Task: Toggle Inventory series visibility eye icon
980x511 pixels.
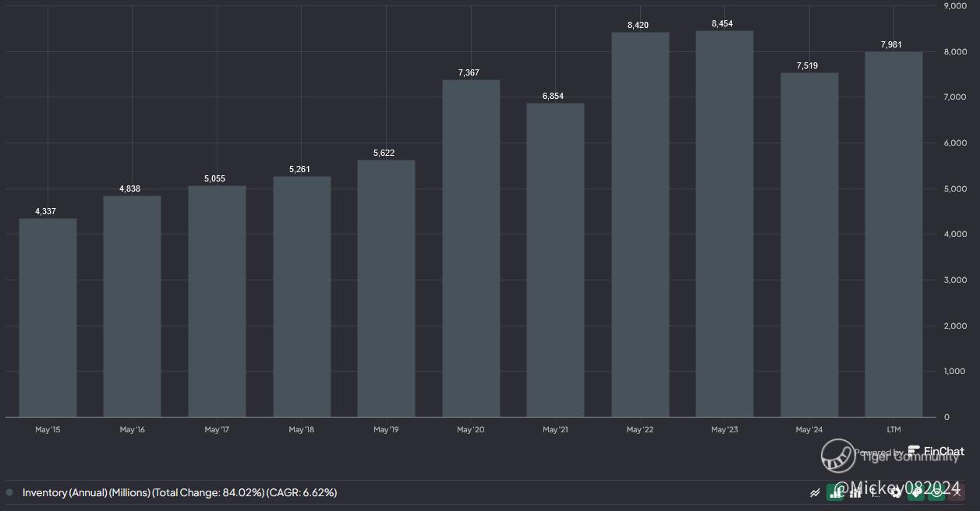Action: pyautogui.click(x=936, y=493)
